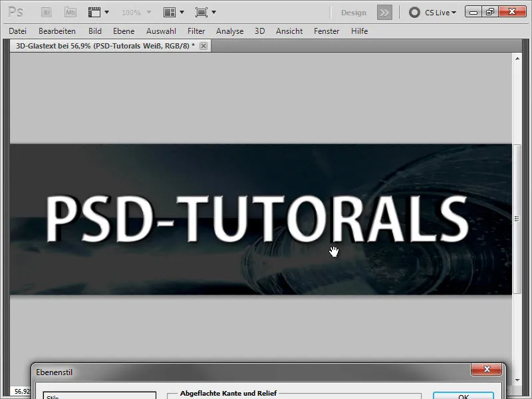Click the Arrange Documents icon
The image size is (532, 399).
click(170, 13)
